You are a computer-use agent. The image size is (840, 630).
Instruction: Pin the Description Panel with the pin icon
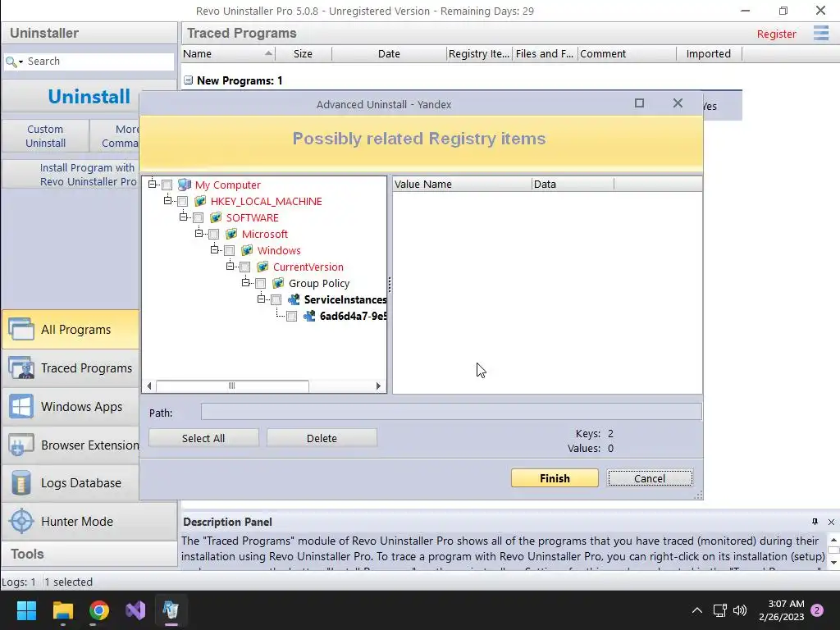[815, 522]
